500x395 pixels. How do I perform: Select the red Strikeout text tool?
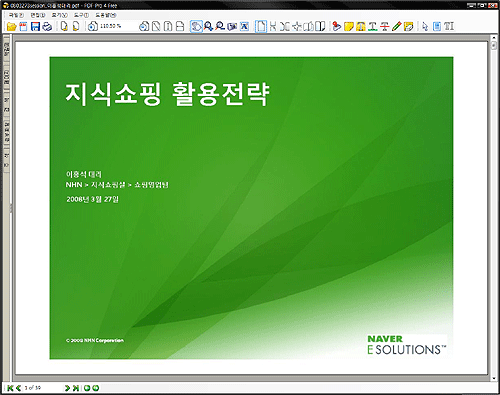point(384,26)
